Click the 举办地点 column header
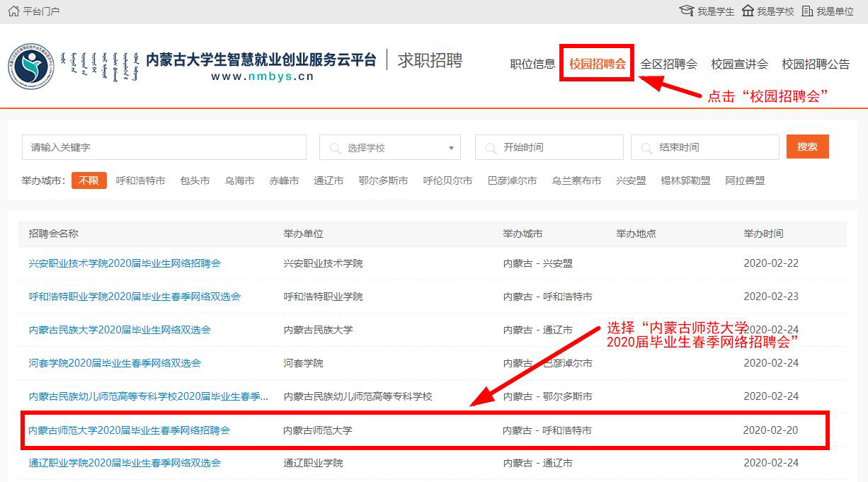Viewport: 868px width, 482px height. tap(636, 234)
